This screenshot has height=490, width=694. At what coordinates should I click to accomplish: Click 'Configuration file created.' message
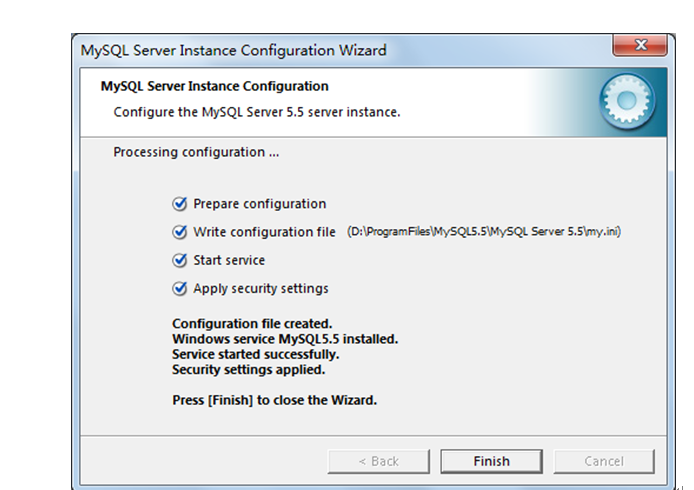point(252,324)
